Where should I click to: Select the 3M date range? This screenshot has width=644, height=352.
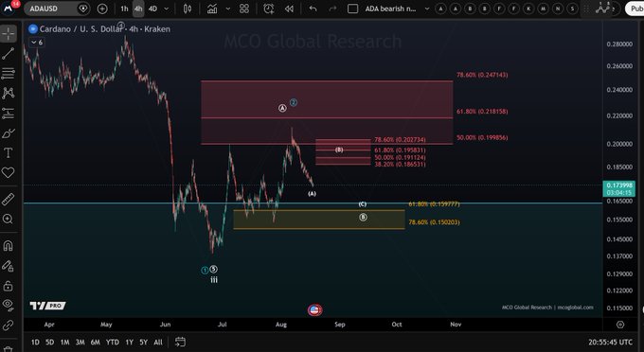tap(80, 343)
